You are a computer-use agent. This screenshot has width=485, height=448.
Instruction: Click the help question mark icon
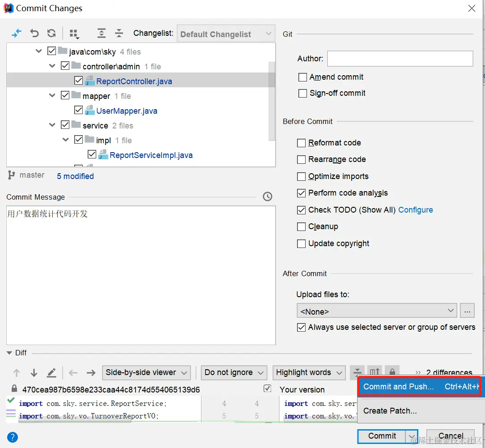coord(13,437)
